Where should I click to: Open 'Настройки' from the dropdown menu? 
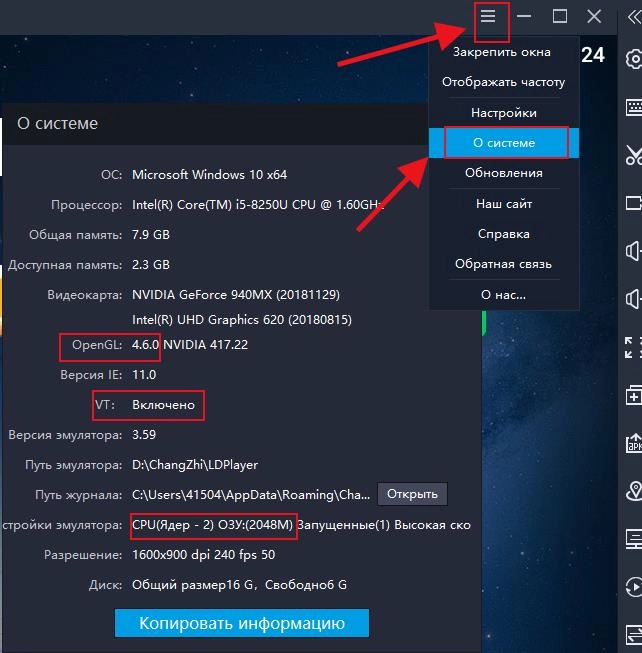[x=503, y=113]
